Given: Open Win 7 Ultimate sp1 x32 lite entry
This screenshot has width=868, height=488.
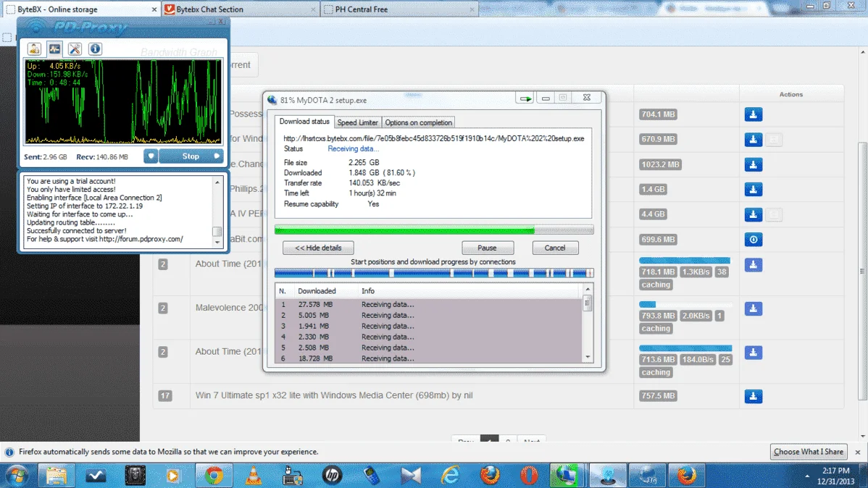Looking at the screenshot, I should [334, 395].
